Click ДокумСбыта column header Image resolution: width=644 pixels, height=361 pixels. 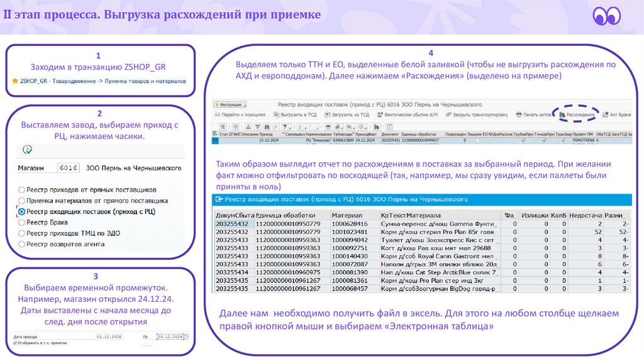pyautogui.click(x=235, y=215)
